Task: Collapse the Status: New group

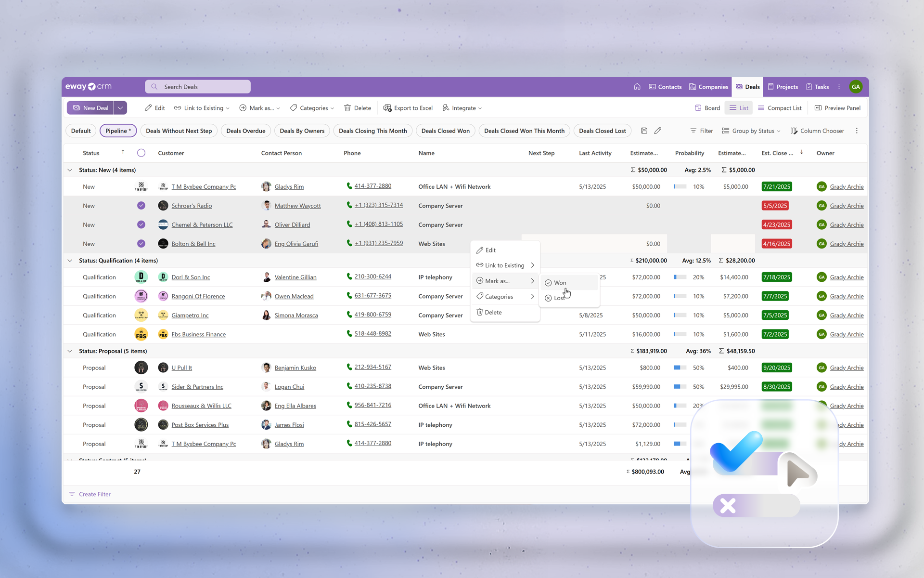Action: coord(70,170)
